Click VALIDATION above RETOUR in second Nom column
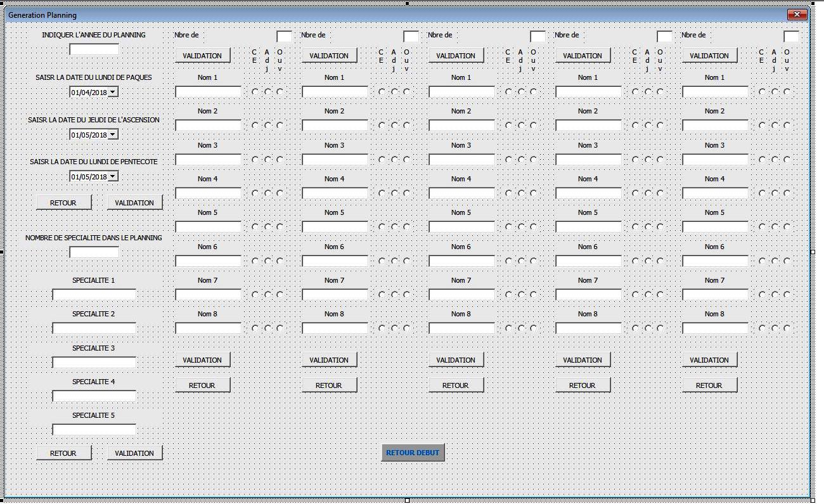Image resolution: width=824 pixels, height=504 pixels. pos(330,359)
